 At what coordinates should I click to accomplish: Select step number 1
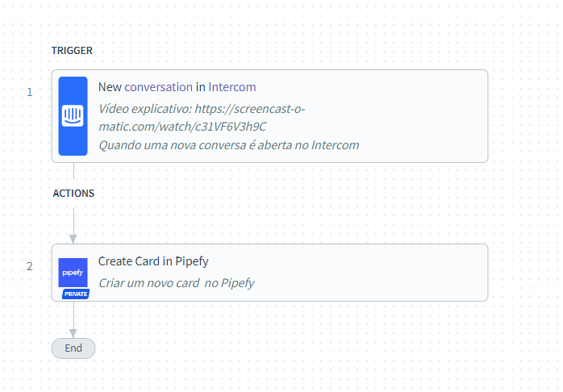pos(30,92)
